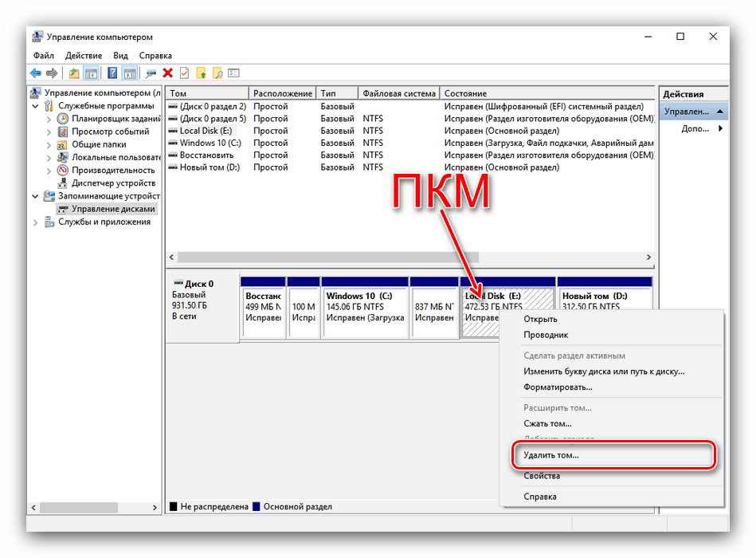The image size is (756, 558).
Task: Click the Forward arrow toolbar icon
Action: point(52,73)
